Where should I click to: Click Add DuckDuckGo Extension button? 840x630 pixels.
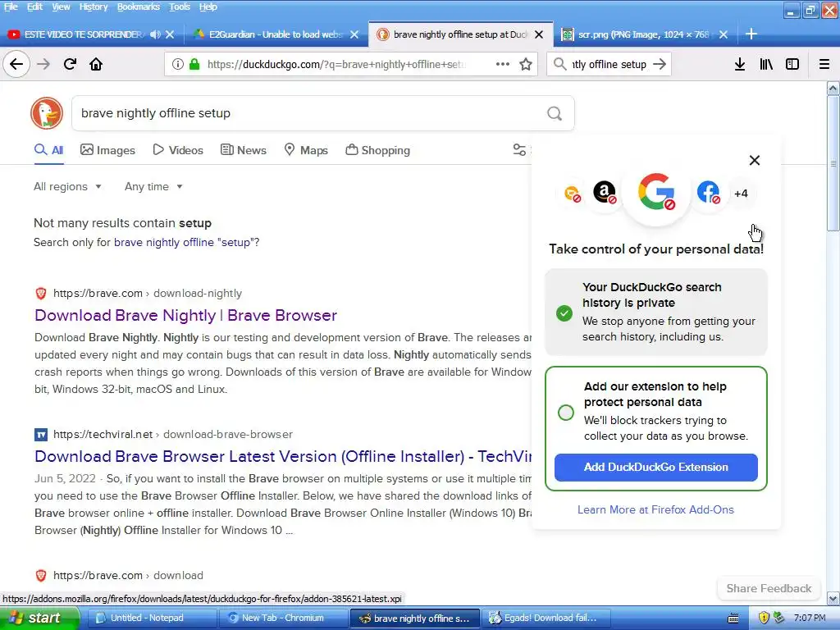click(655, 467)
